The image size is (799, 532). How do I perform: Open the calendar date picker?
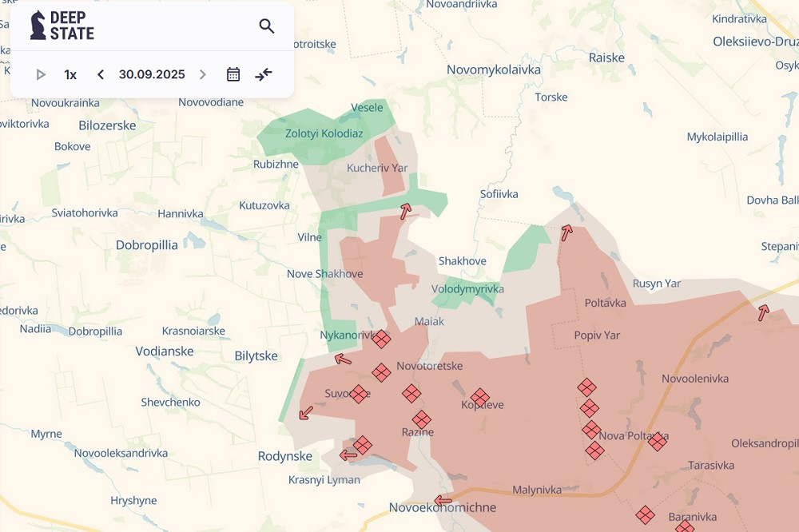(x=233, y=74)
